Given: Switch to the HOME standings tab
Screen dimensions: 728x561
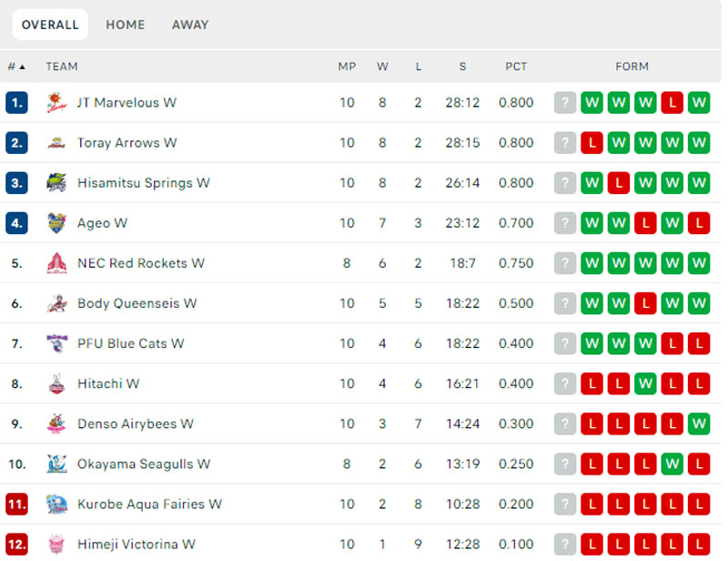Looking at the screenshot, I should pyautogui.click(x=126, y=25).
